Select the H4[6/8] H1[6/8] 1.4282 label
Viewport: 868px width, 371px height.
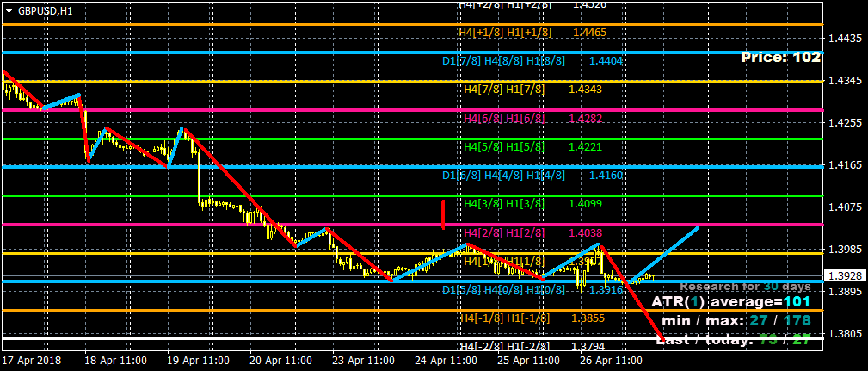coord(532,118)
